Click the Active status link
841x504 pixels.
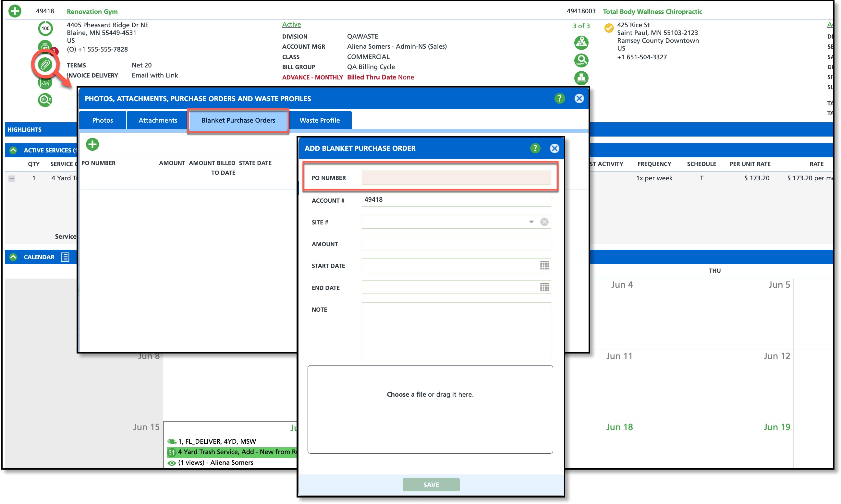pos(291,24)
